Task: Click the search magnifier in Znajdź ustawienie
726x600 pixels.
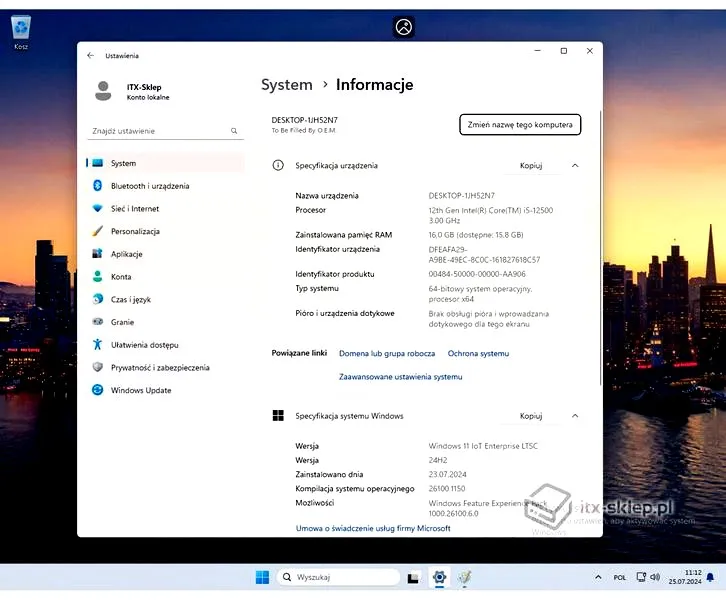Action: [234, 131]
